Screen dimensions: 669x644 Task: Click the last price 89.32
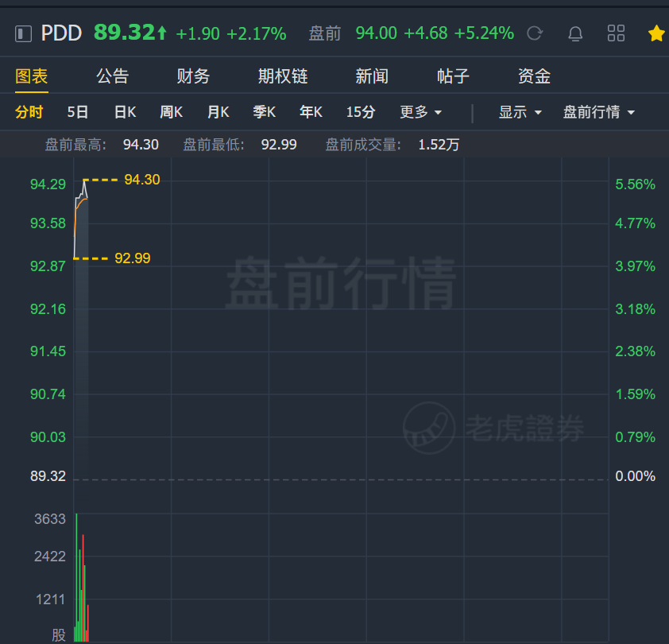pyautogui.click(x=124, y=33)
